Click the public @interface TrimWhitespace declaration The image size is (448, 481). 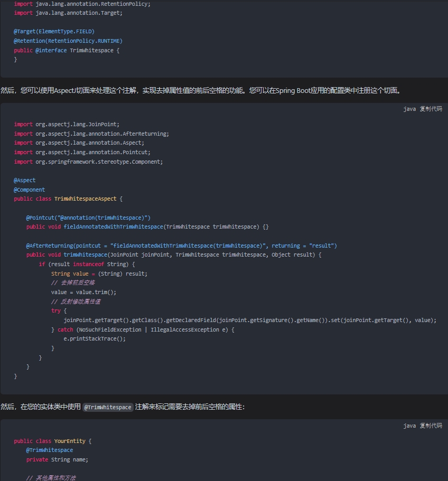(x=67, y=51)
